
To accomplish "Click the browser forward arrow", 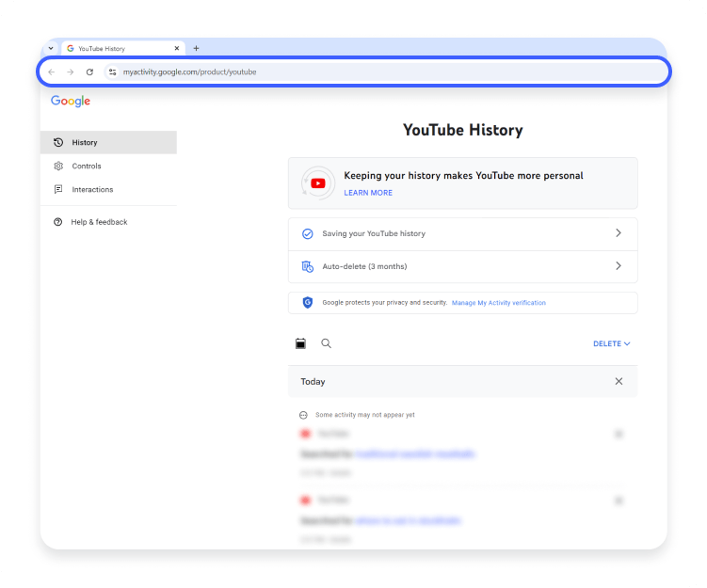I will click(x=71, y=72).
